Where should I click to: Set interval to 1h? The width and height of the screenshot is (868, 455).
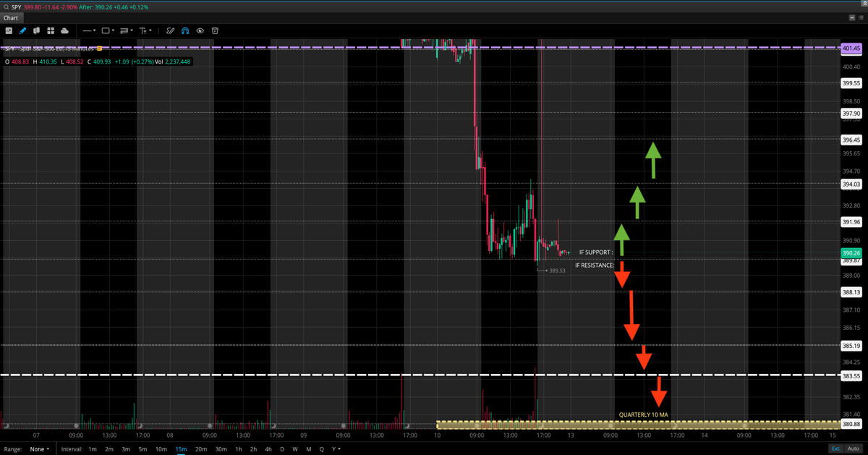(x=239, y=449)
